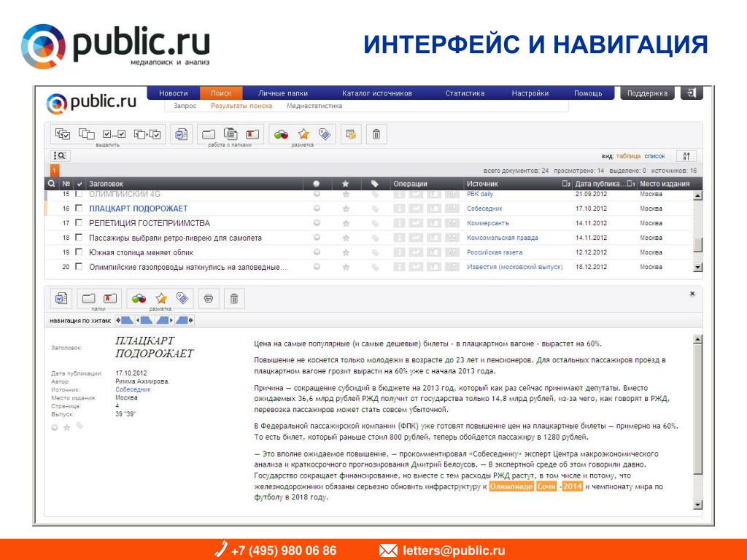
Task: Select checkbox for Олимпийские газопроводы row
Action: 79,267
